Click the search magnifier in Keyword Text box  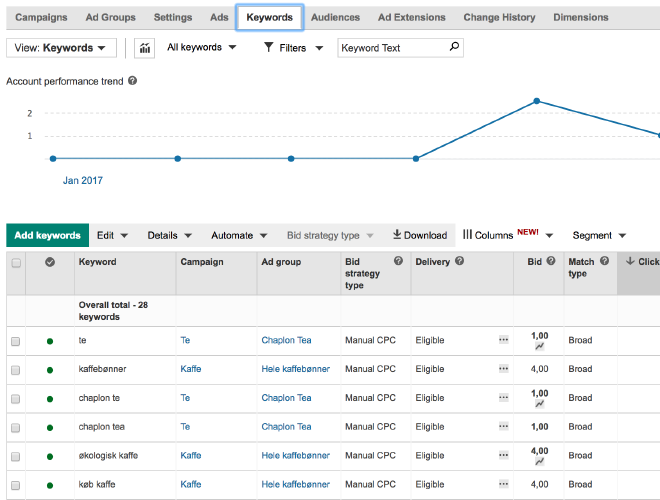pos(455,47)
